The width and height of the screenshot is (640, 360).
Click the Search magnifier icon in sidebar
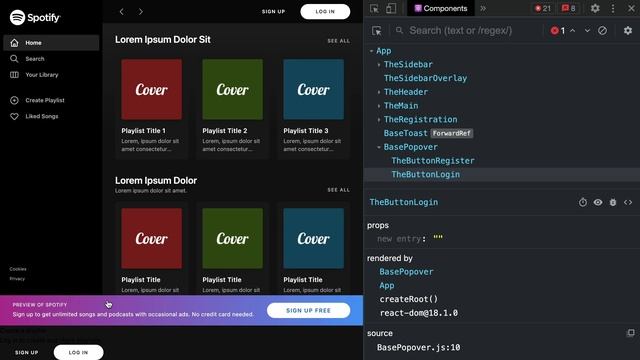14,59
